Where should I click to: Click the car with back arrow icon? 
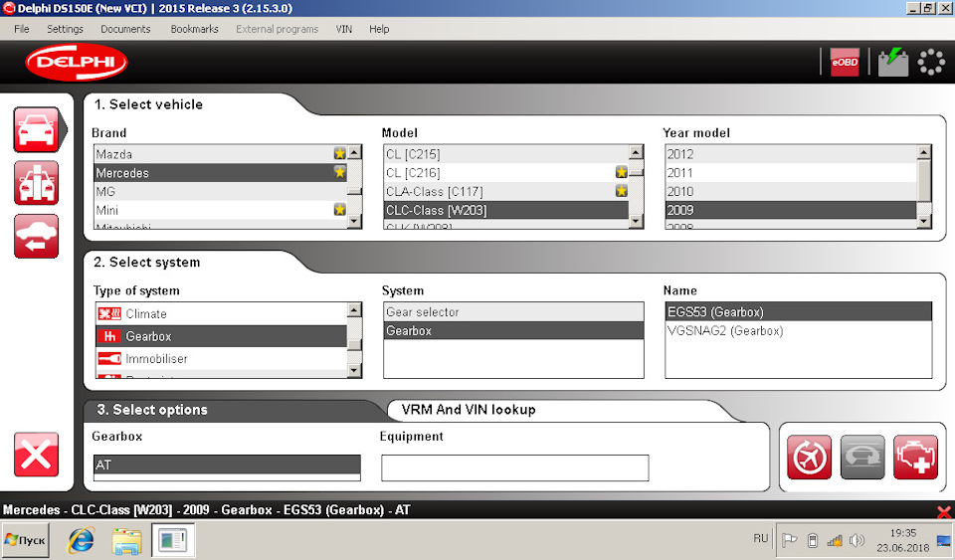pos(37,236)
